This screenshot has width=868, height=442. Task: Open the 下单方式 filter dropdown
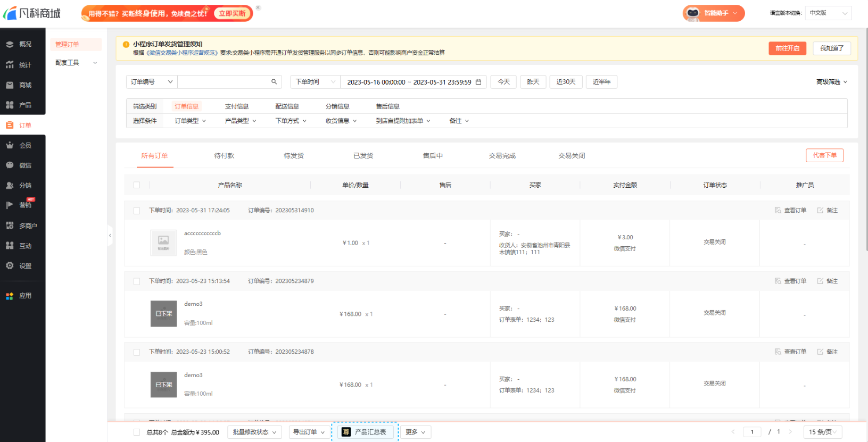[291, 121]
